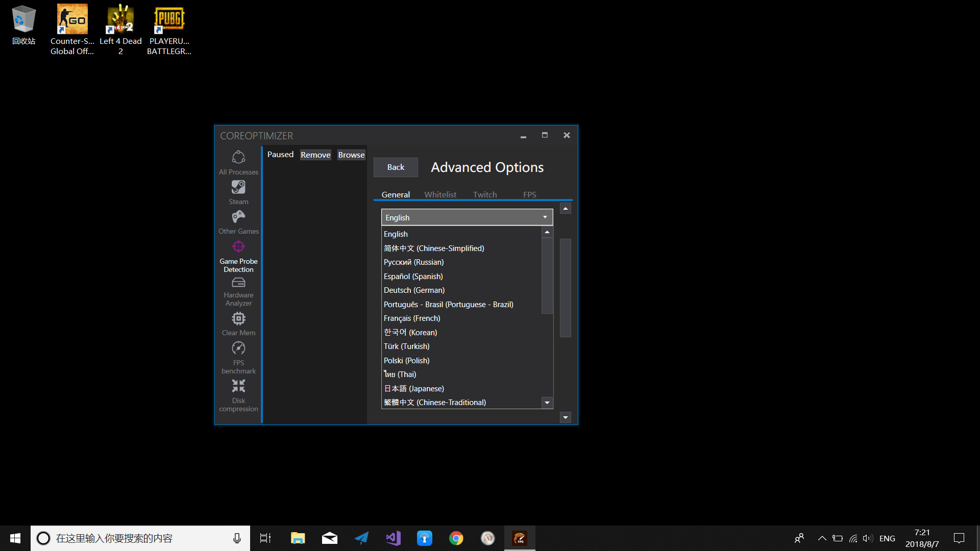Scroll down in the language list
The height and width of the screenshot is (551, 980).
point(547,403)
